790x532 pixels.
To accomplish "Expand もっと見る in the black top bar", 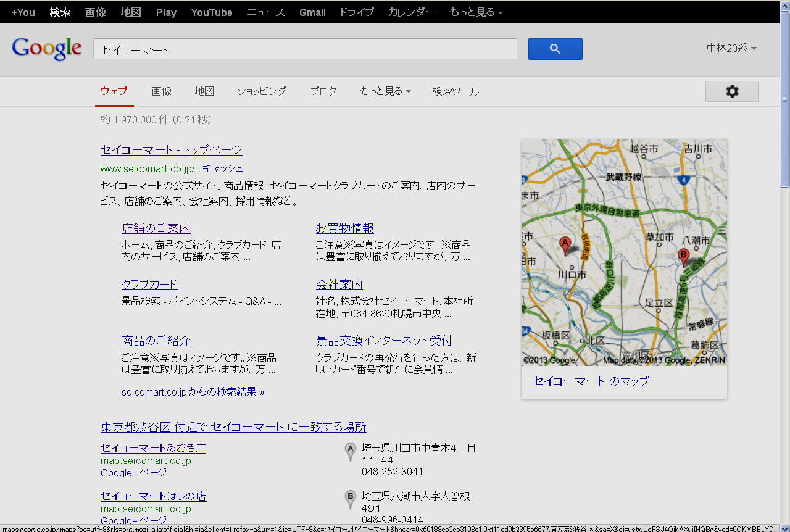I will point(476,12).
